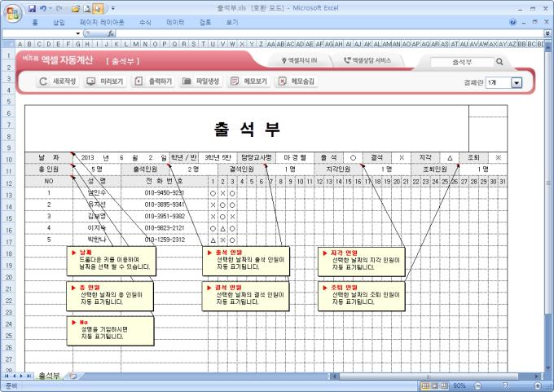Click the zoom slider handle

[x=506, y=385]
